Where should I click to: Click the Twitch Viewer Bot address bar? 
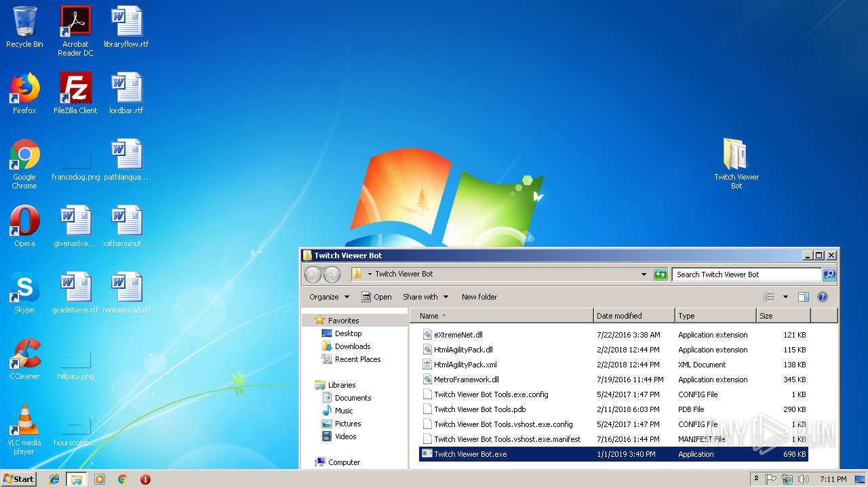point(500,274)
